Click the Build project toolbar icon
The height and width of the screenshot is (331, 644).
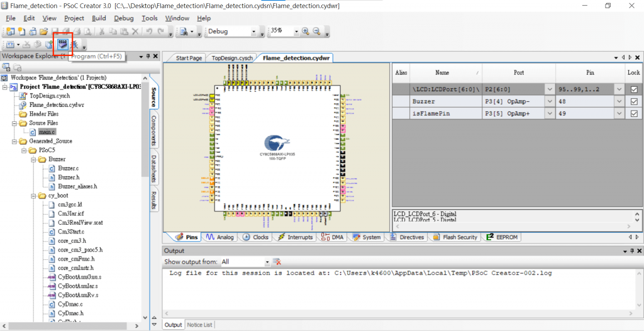click(x=10, y=45)
